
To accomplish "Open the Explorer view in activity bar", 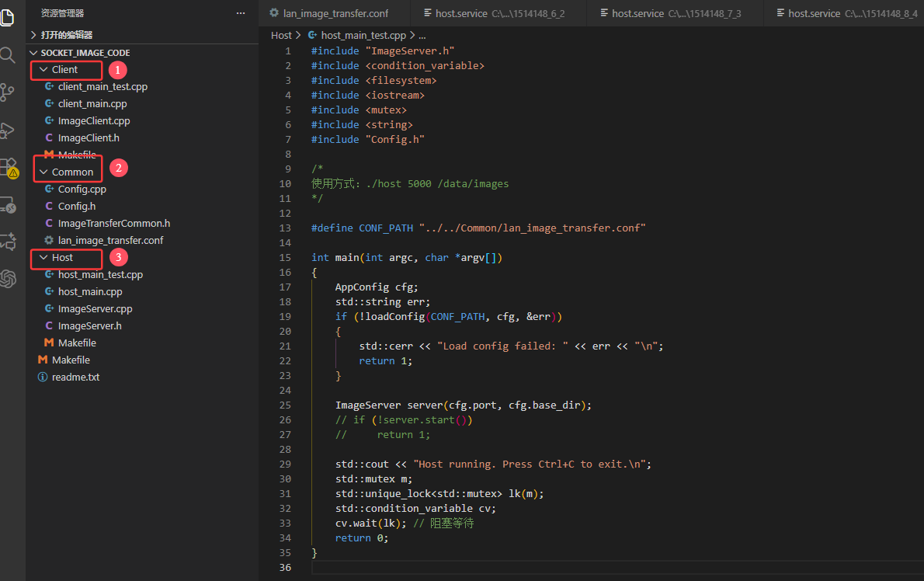I will click(7, 18).
